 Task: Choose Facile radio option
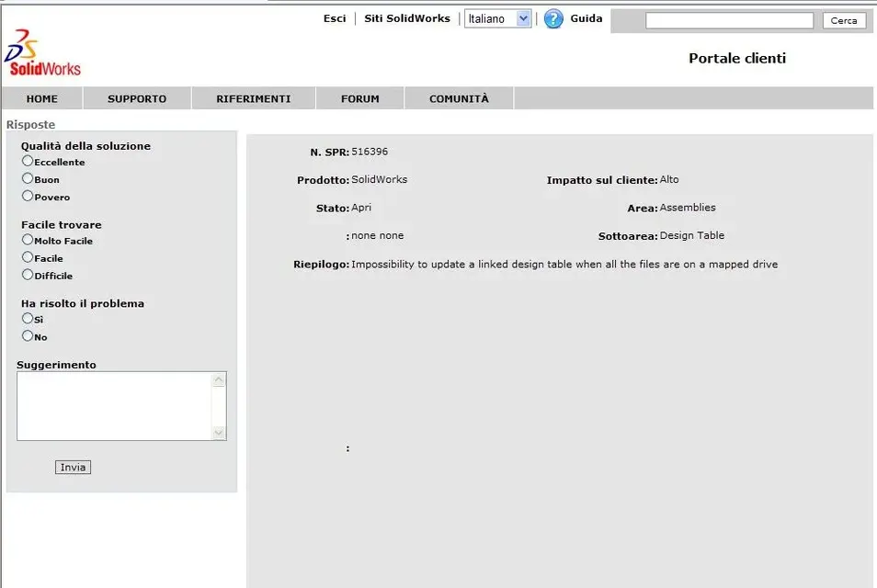click(28, 257)
